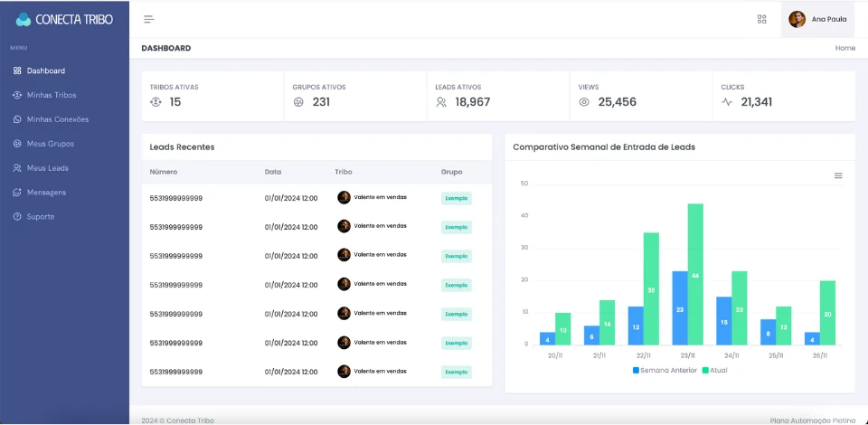The height and width of the screenshot is (425, 868).
Task: Open the chart options hamburger menu
Action: [838, 175]
